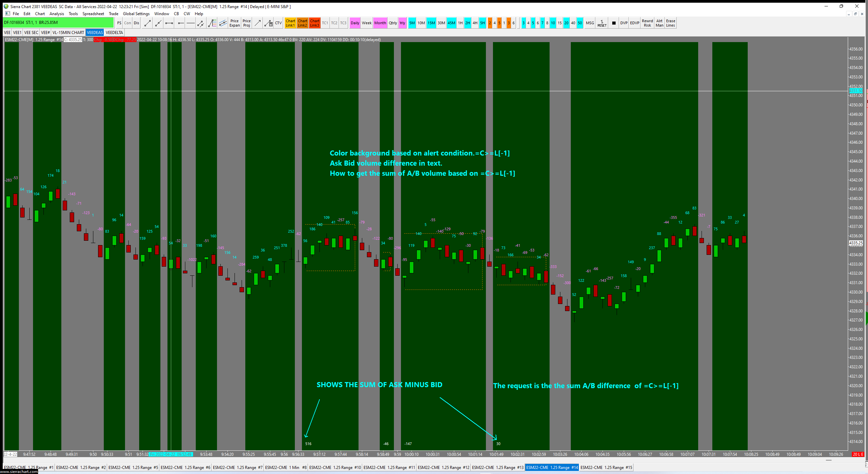Click the black square stop button
The height and width of the screenshot is (474, 868).
click(614, 23)
